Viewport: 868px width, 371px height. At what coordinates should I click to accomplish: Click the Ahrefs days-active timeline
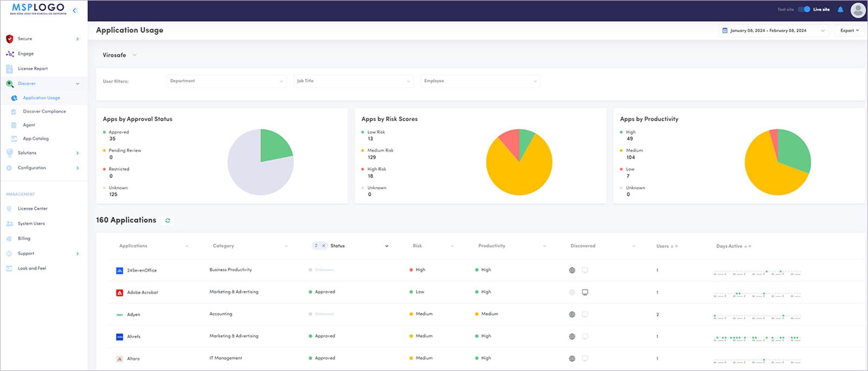(757, 338)
